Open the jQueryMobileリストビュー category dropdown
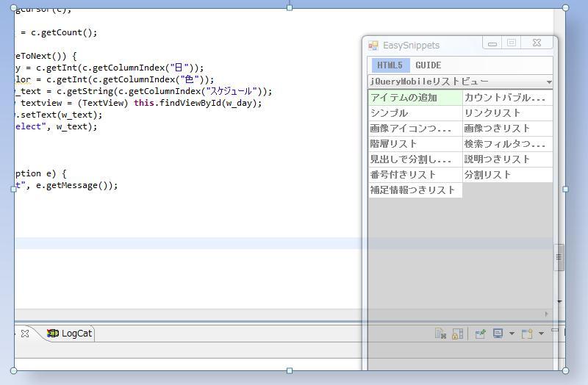 (x=460, y=82)
